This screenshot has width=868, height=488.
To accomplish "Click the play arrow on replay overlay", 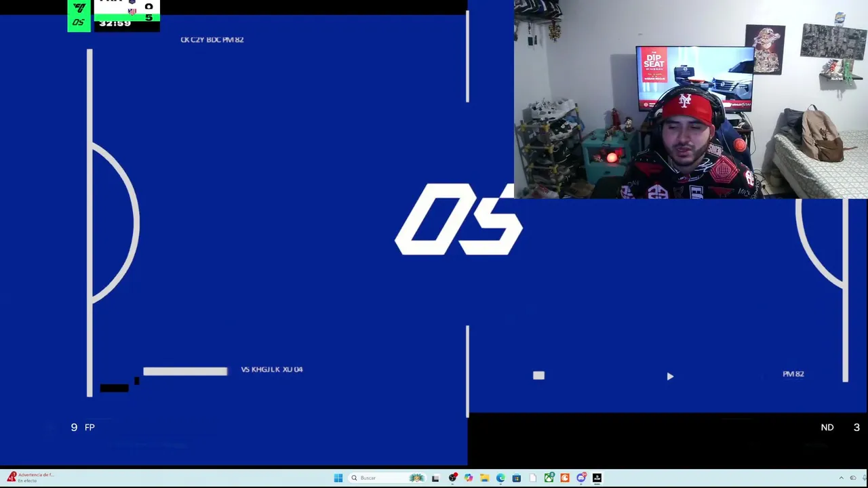I will pyautogui.click(x=670, y=376).
